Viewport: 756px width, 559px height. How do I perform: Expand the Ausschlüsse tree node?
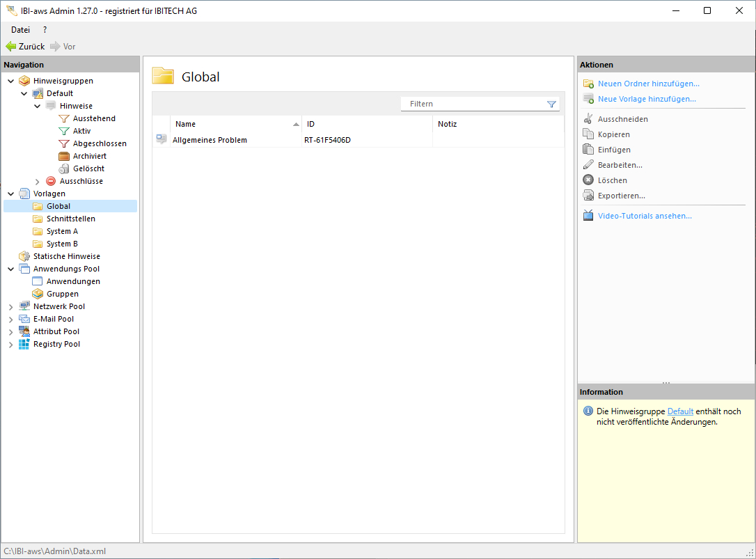[38, 182]
